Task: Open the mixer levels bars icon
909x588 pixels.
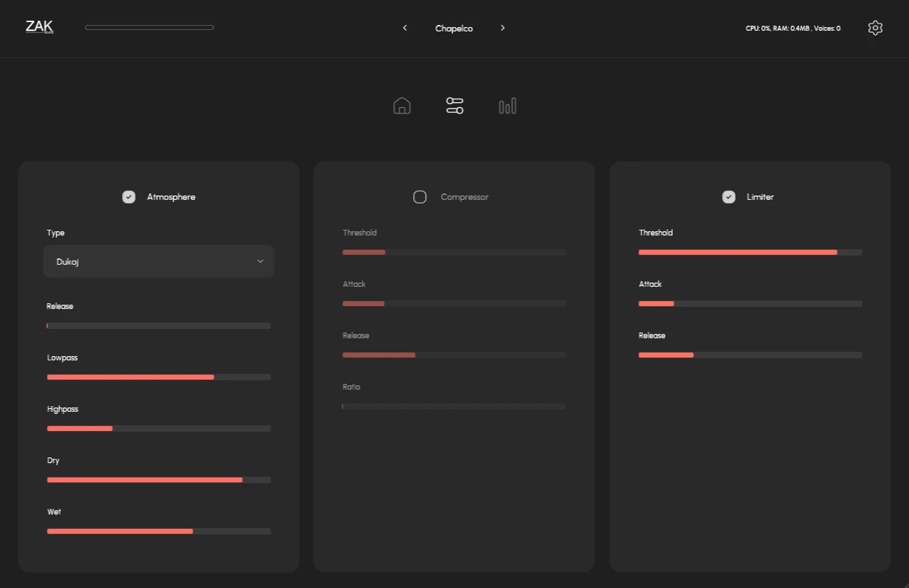Action: point(507,106)
